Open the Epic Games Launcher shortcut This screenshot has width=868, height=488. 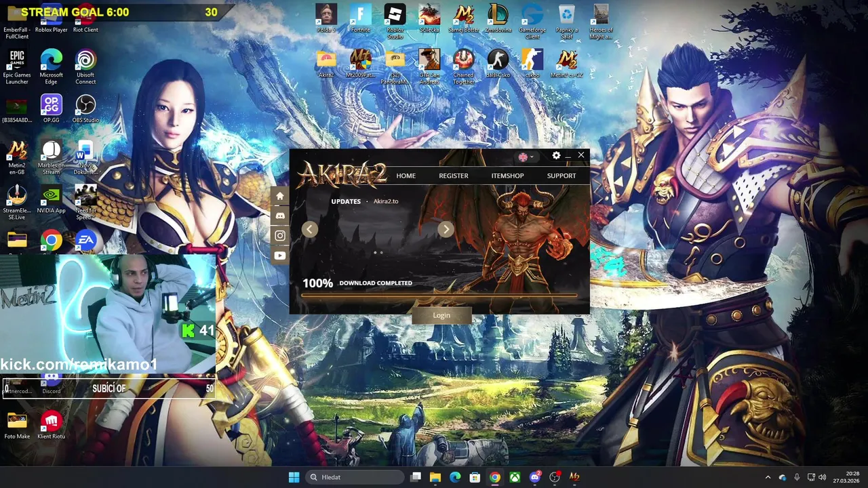pyautogui.click(x=17, y=67)
